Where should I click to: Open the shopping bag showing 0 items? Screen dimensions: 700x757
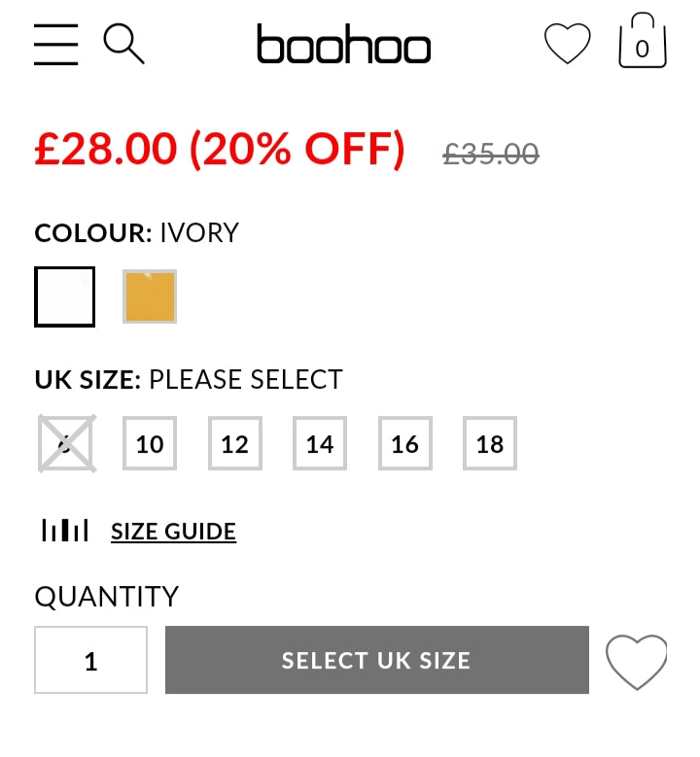(x=643, y=41)
